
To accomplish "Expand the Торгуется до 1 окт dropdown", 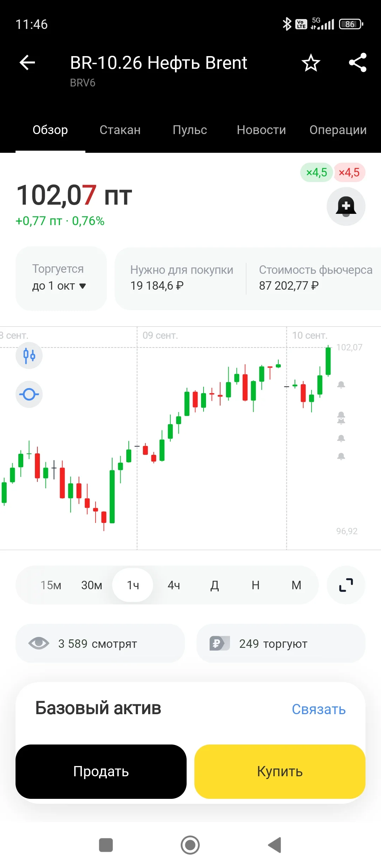I will point(61,278).
